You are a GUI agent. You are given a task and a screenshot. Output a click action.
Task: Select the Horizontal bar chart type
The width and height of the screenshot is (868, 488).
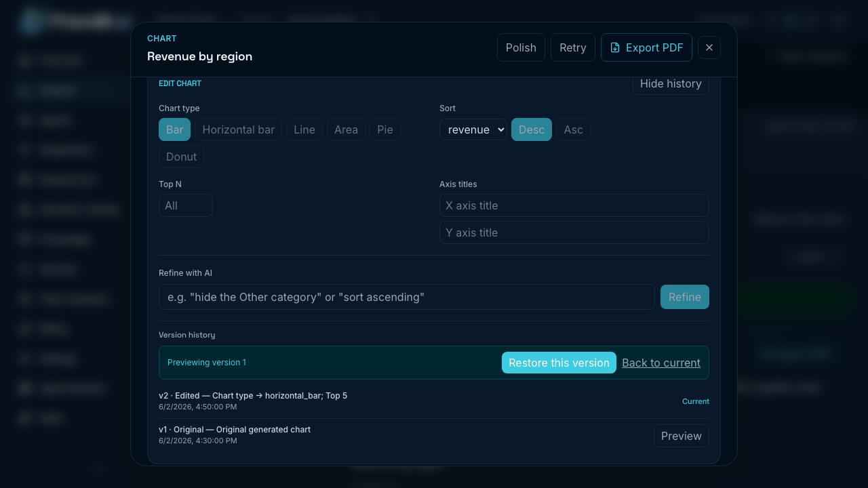[239, 129]
